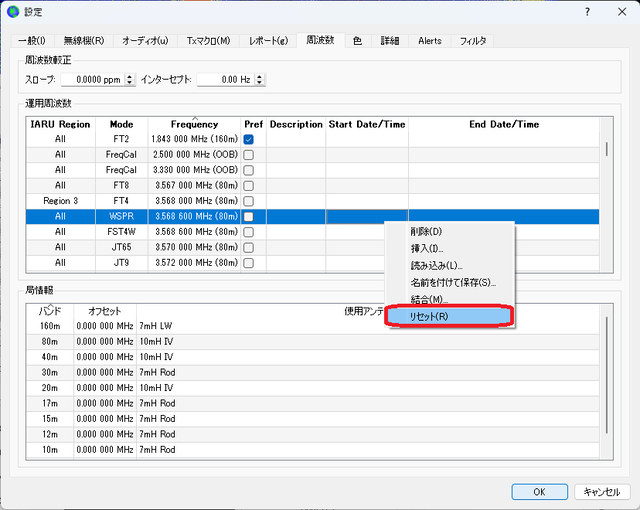Select the 160m band row
This screenshot has width=640, height=510.
click(313, 326)
